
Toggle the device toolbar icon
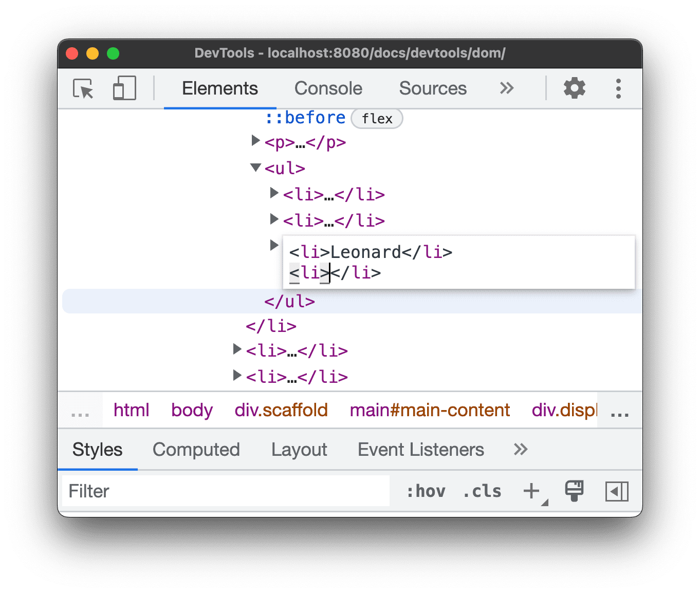[x=123, y=88]
